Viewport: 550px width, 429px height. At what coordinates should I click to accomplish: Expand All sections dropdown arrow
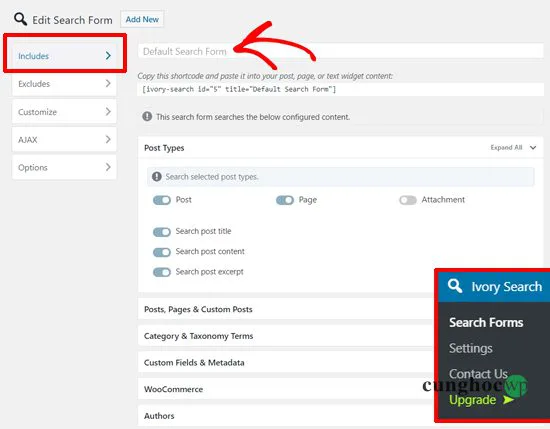pos(533,147)
